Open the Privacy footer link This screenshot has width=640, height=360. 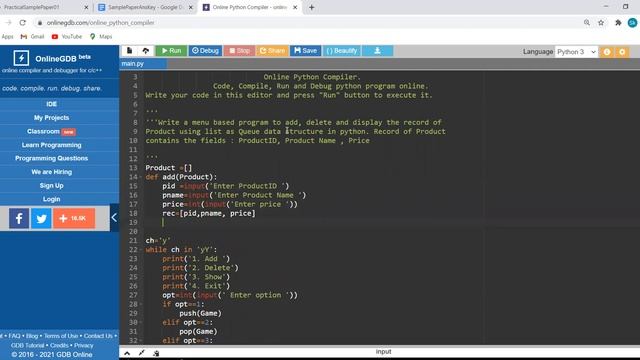point(84,345)
